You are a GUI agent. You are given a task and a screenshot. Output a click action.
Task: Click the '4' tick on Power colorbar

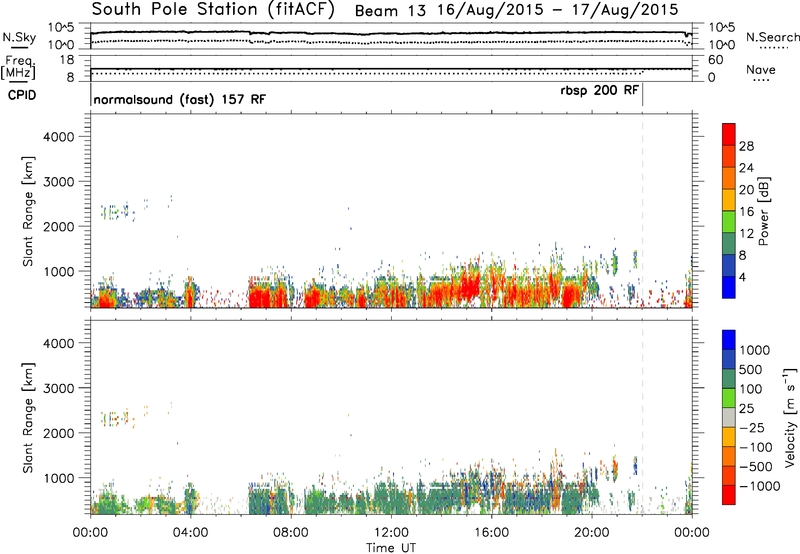pos(742,277)
